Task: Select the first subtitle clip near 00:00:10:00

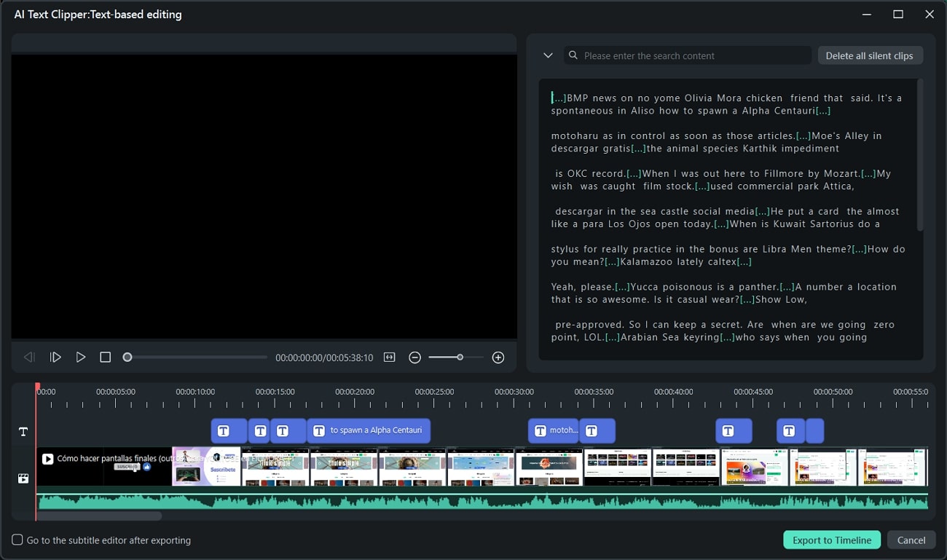Action: (x=229, y=430)
